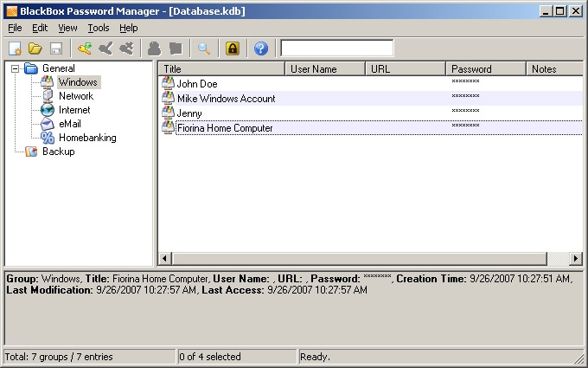
Task: Click the icon beside Jenny entry
Action: [x=168, y=113]
